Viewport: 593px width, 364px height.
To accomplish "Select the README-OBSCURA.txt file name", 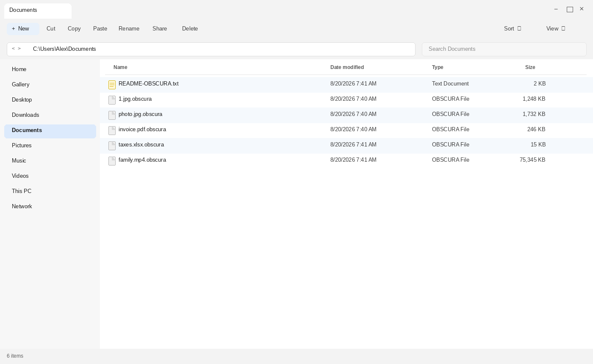I will point(148,84).
